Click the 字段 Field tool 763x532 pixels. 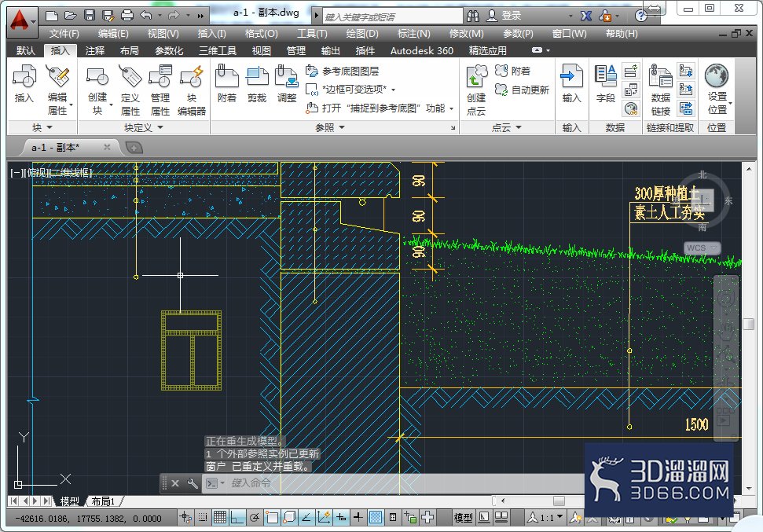606,84
